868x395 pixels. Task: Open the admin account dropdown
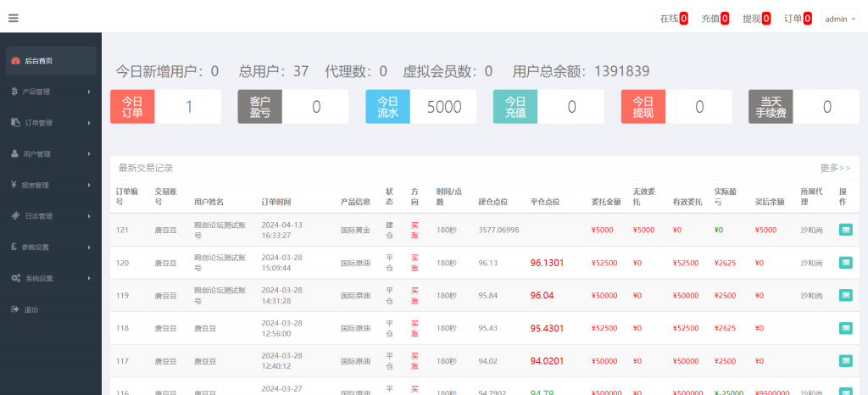tap(840, 19)
